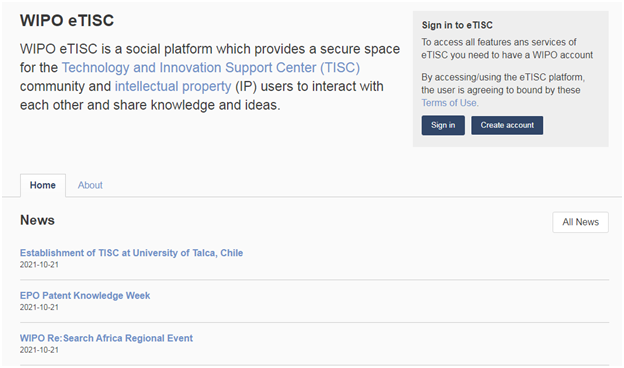
Task: Open WIPO Re:Search Africa Regional Event article
Action: (106, 338)
